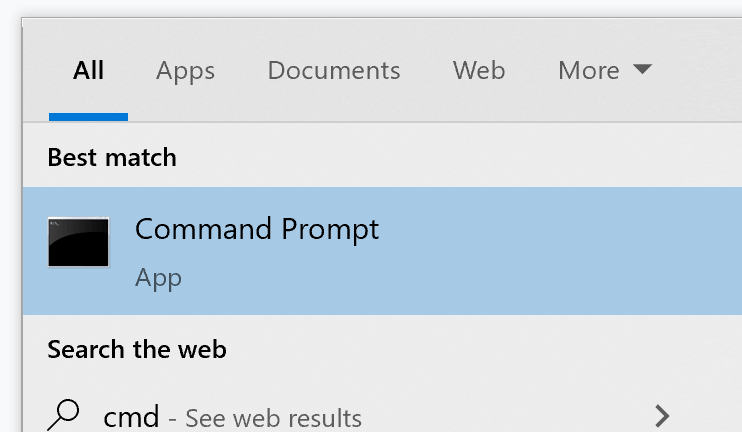Open the More filters dropdown

[x=590, y=71]
